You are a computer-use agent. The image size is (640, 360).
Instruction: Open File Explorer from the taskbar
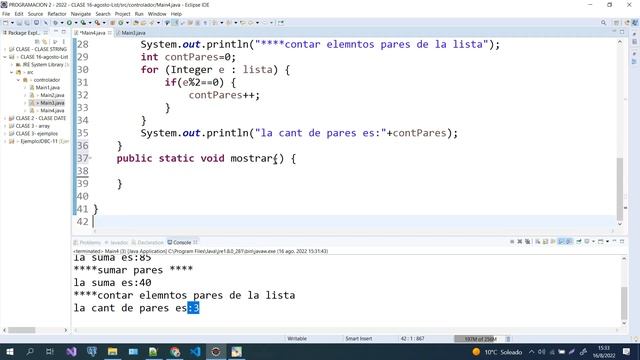pyautogui.click(x=113, y=351)
